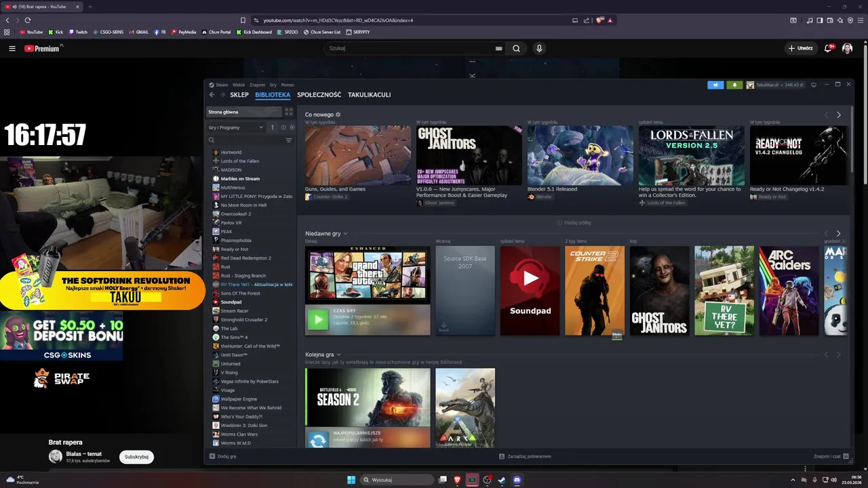Expand Kolejna gra section dropdown
Image resolution: width=868 pixels, height=488 pixels.
(x=338, y=354)
